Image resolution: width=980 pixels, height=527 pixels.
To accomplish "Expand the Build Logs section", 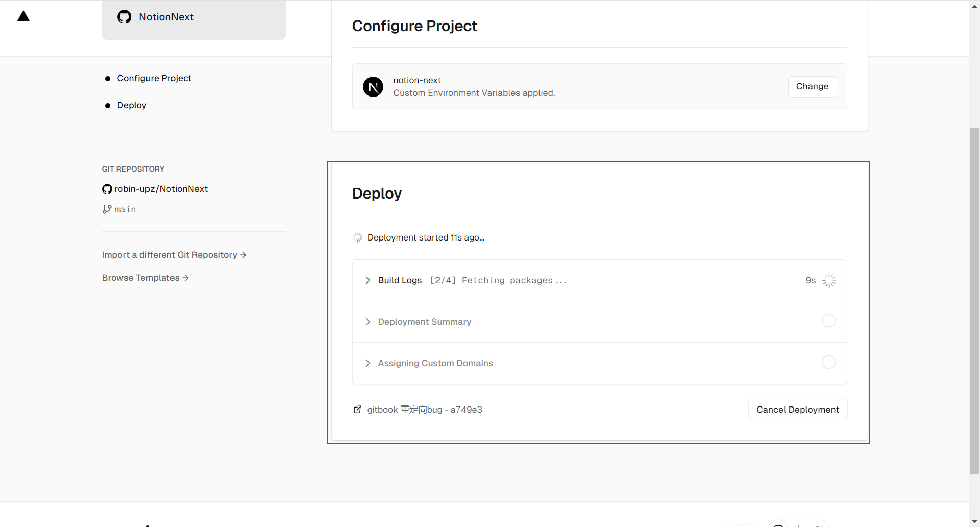I will [368, 280].
